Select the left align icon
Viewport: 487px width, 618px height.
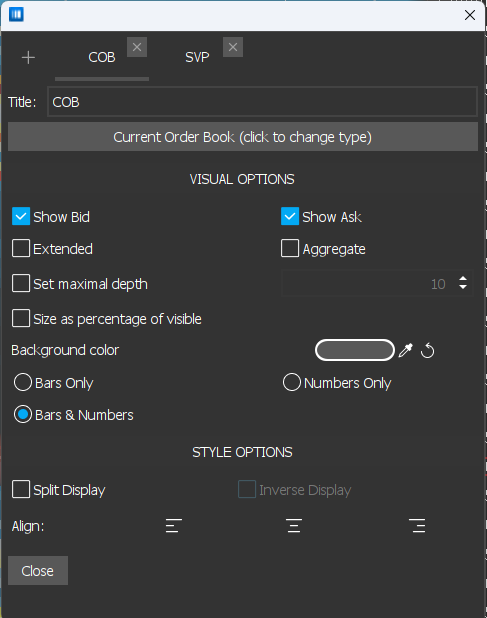tap(174, 526)
